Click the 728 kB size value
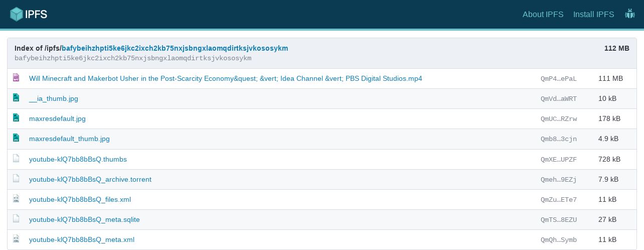 click(x=609, y=159)
